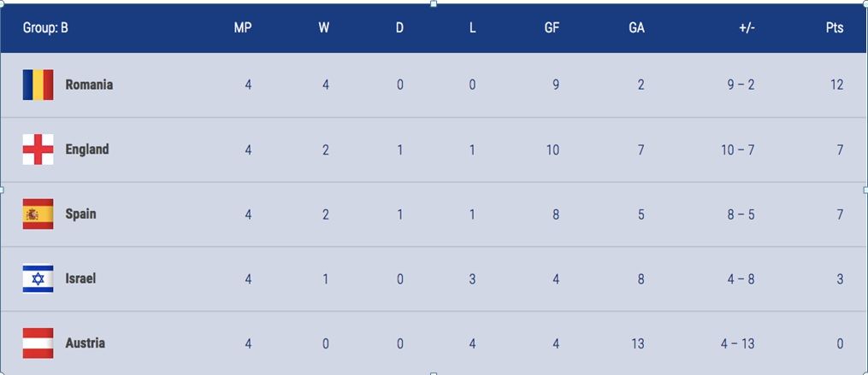Click the +/- column header
This screenshot has height=375, width=868.
click(747, 27)
